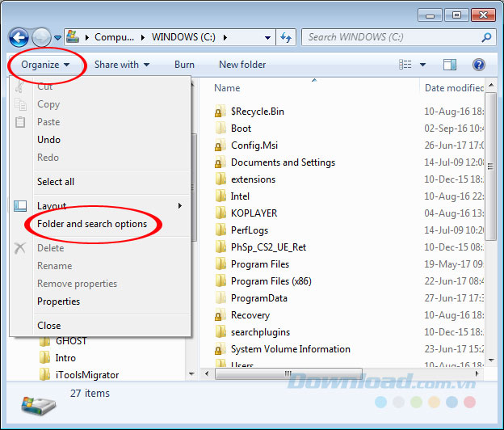This screenshot has height=430, width=504.
Task: Click the New folder button
Action: click(242, 65)
